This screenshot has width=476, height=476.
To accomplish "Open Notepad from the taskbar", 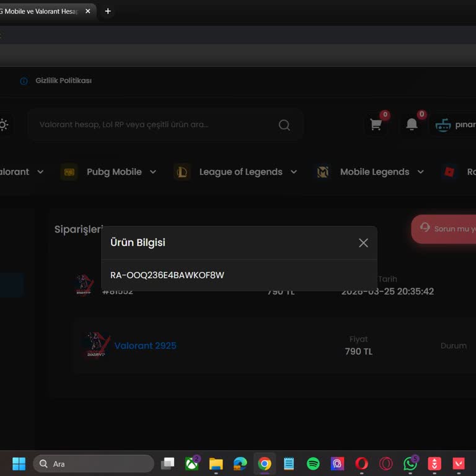I will coord(289,464).
